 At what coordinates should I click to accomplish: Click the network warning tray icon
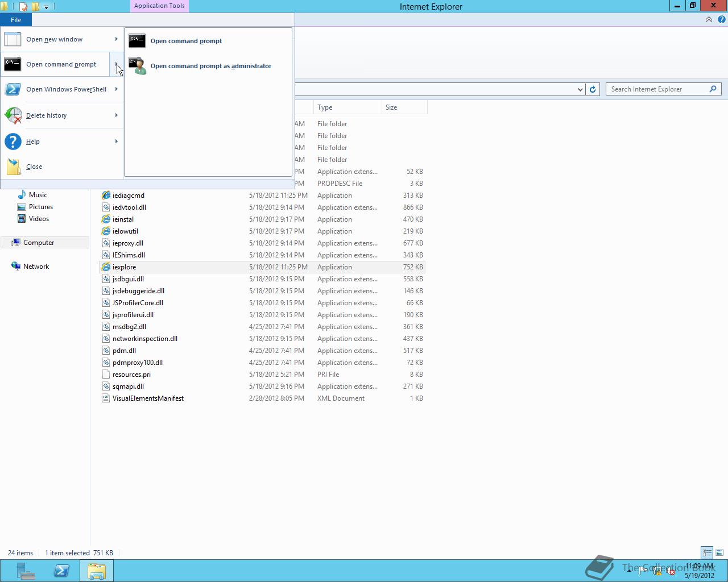click(657, 571)
